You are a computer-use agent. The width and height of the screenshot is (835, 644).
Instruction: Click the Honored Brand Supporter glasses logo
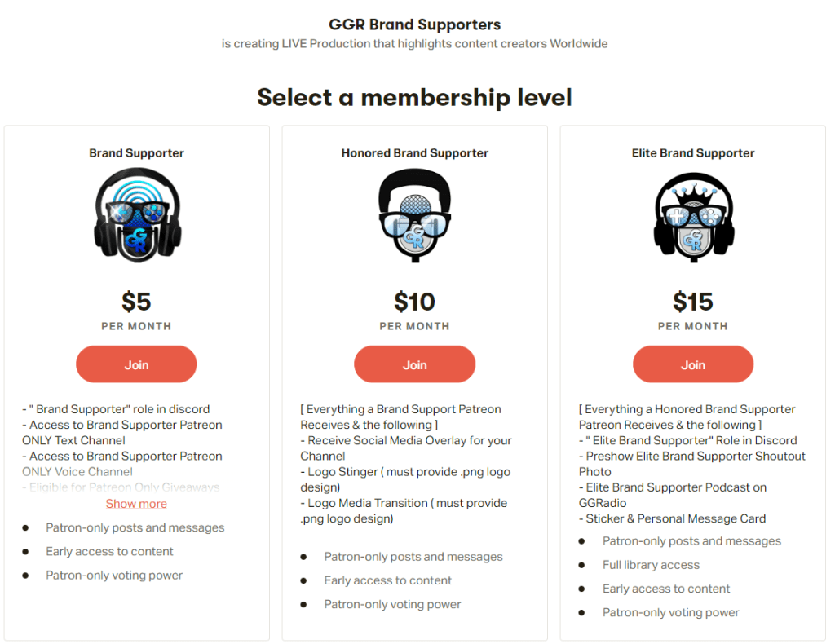[414, 216]
